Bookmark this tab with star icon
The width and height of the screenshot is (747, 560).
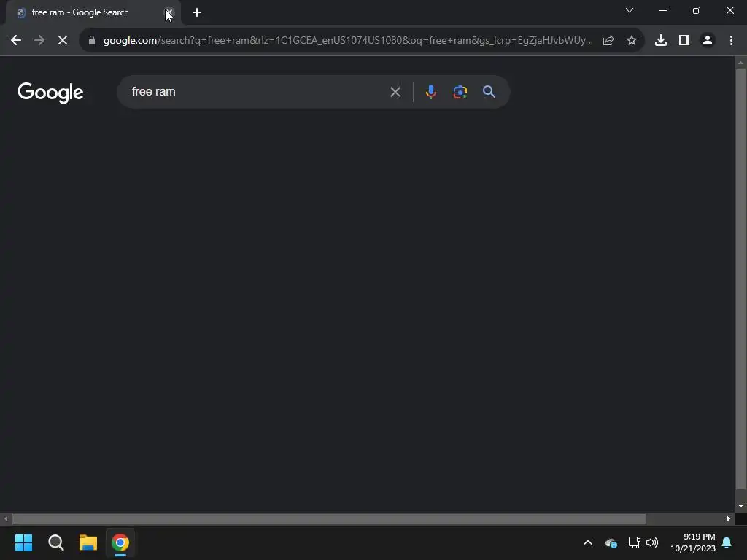[x=632, y=41]
